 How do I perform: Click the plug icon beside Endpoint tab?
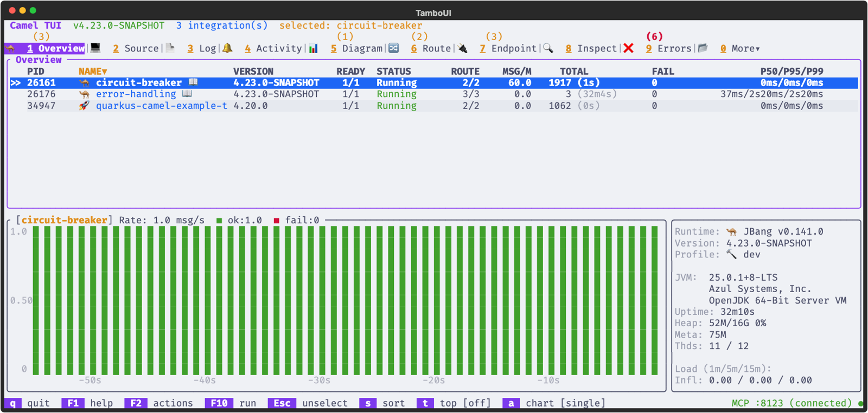pyautogui.click(x=462, y=48)
